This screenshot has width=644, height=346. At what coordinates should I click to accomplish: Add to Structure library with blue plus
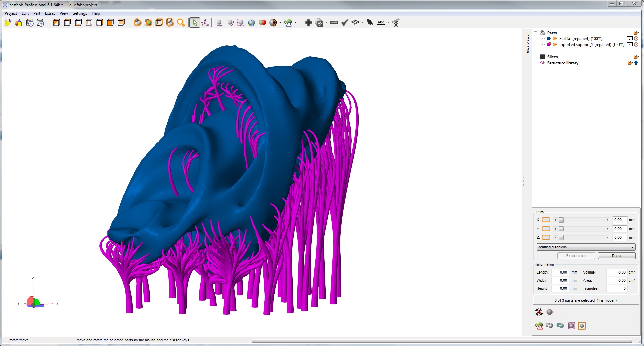(x=636, y=63)
